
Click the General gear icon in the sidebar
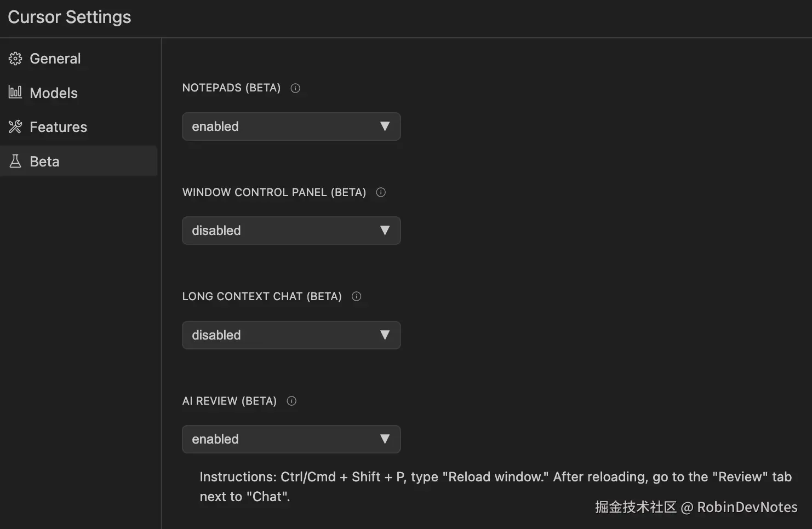(15, 59)
